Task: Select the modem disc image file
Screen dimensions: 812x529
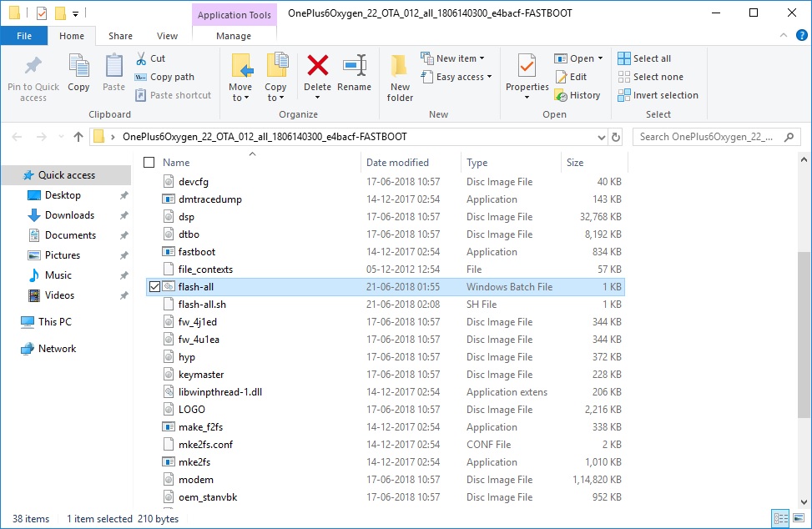Action: point(386,480)
